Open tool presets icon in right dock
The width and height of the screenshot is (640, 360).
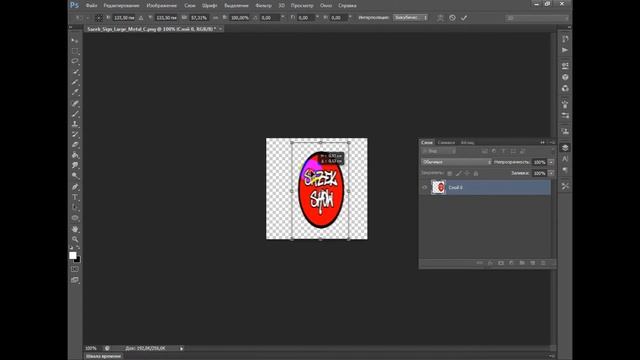[565, 186]
